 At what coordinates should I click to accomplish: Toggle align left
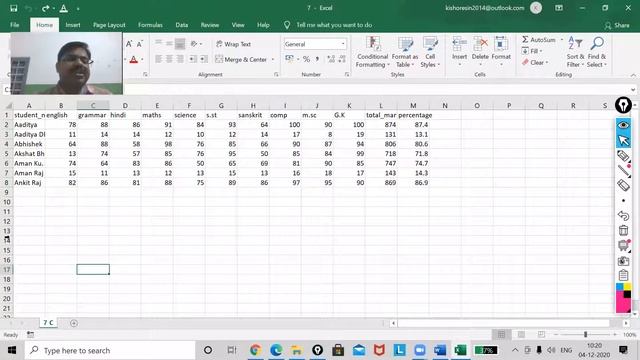point(158,59)
